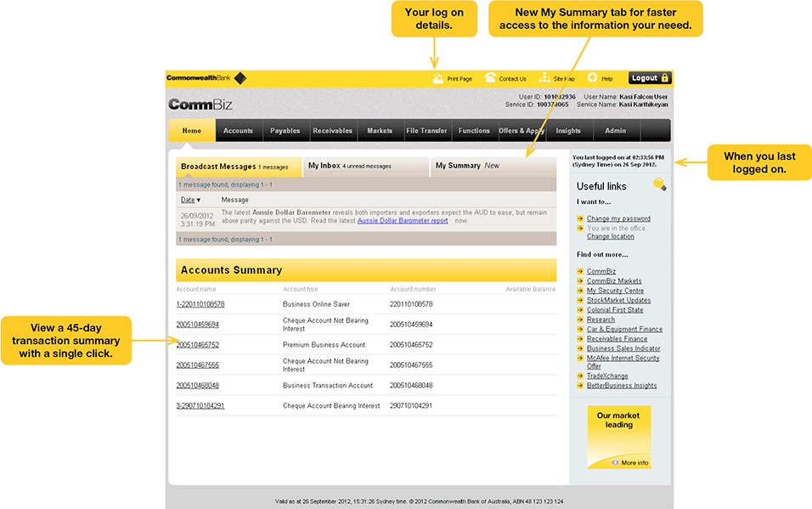Open the Offers & Apply menu
This screenshot has width=812, height=509.
522,131
